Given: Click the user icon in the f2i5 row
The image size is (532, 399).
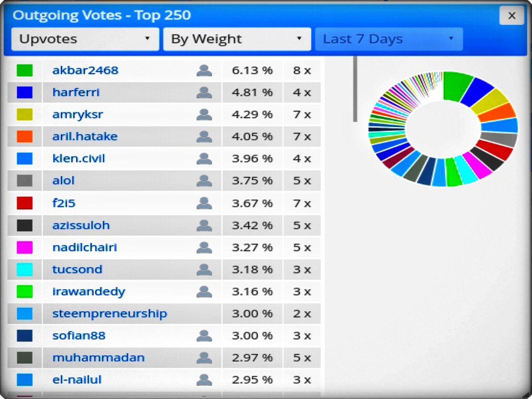Looking at the screenshot, I should pyautogui.click(x=204, y=203).
